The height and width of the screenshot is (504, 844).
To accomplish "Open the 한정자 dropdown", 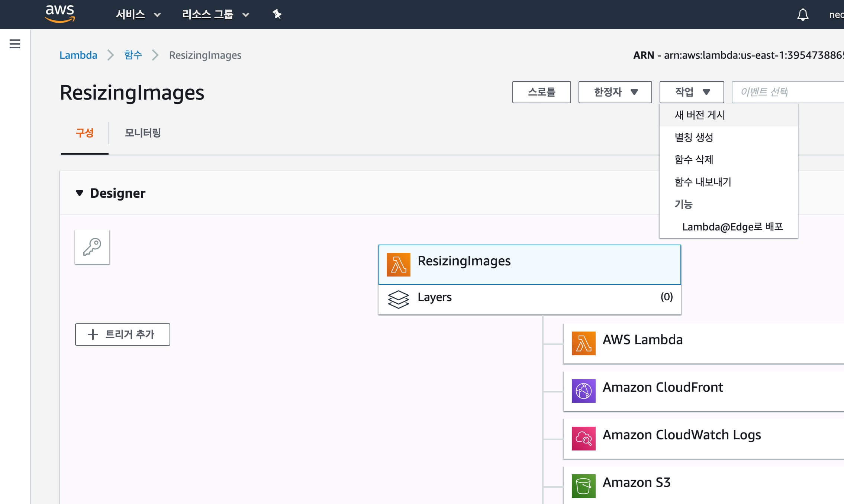I will pos(615,92).
